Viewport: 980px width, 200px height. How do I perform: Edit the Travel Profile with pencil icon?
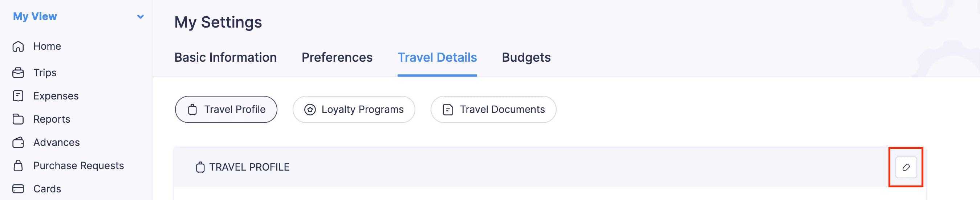tap(906, 167)
